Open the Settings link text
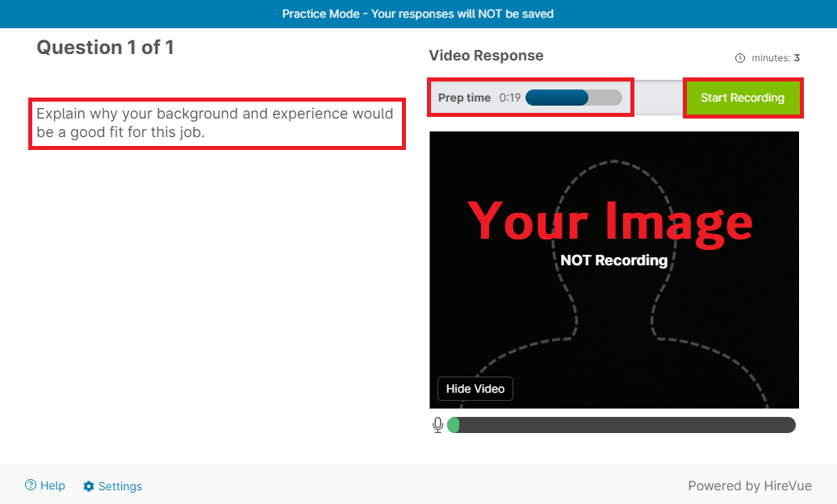This screenshot has height=504, width=837. coord(120,486)
